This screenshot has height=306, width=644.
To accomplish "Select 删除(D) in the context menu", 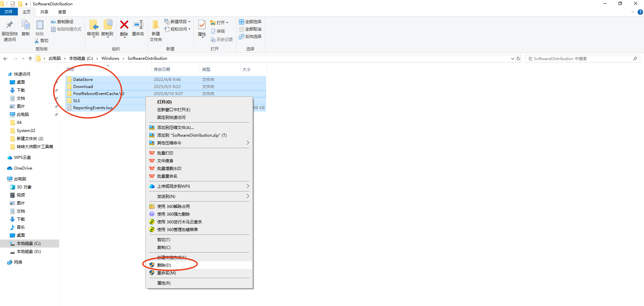I will click(x=164, y=265).
